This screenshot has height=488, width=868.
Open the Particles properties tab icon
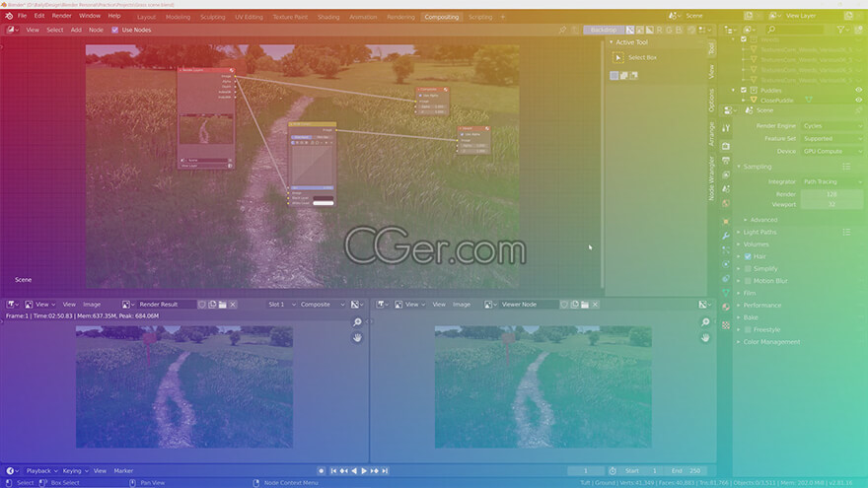point(726,250)
